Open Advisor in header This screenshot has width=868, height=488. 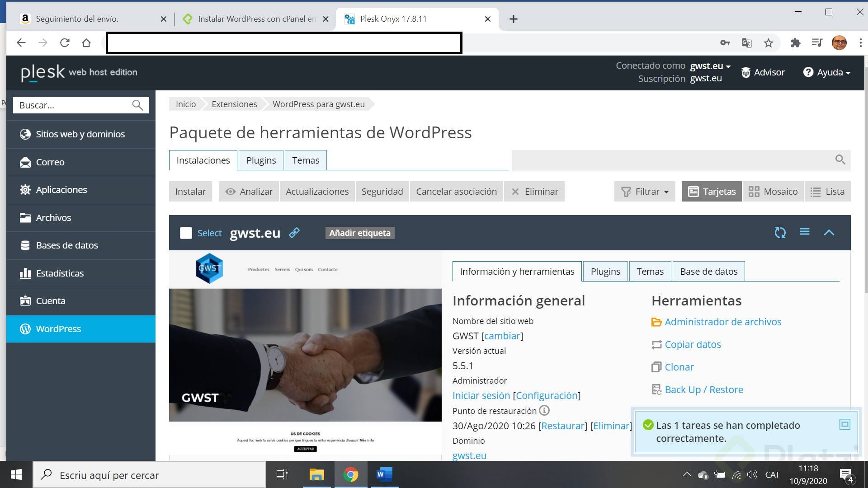point(763,72)
